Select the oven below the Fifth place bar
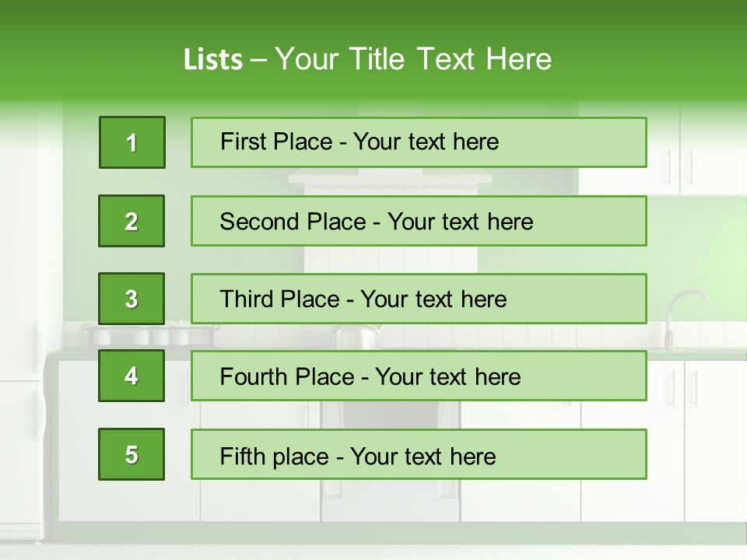Image resolution: width=747 pixels, height=560 pixels. [x=391, y=495]
